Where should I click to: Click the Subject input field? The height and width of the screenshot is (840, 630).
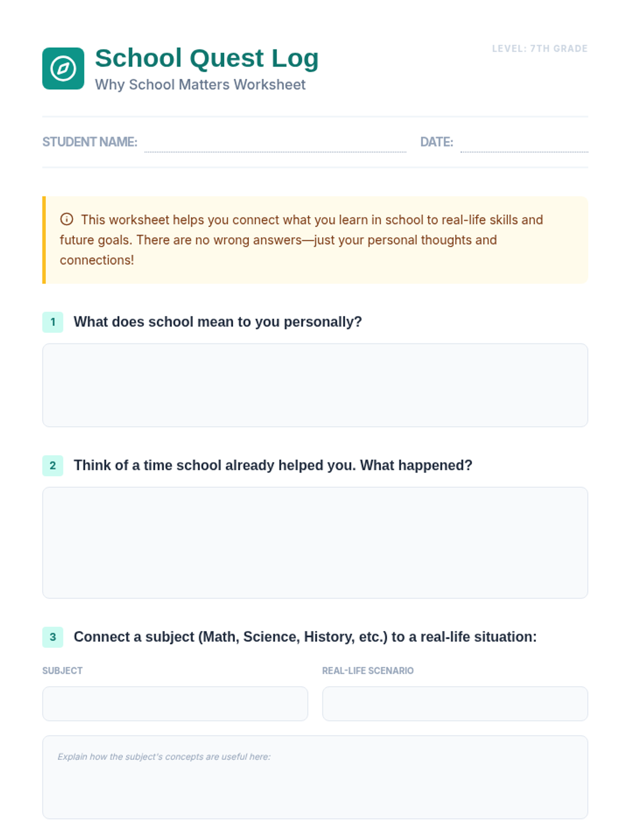pos(175,703)
